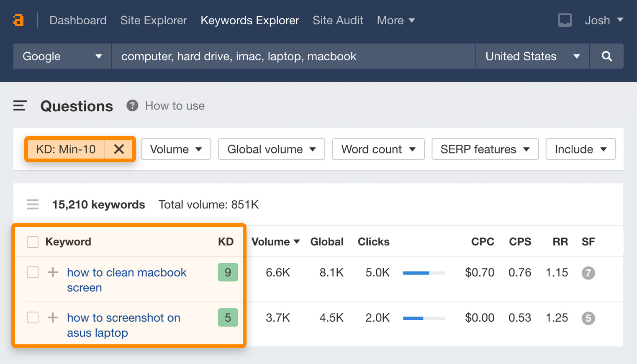This screenshot has height=364, width=637.
Task: Open the Site Audit menu item
Action: point(338,20)
